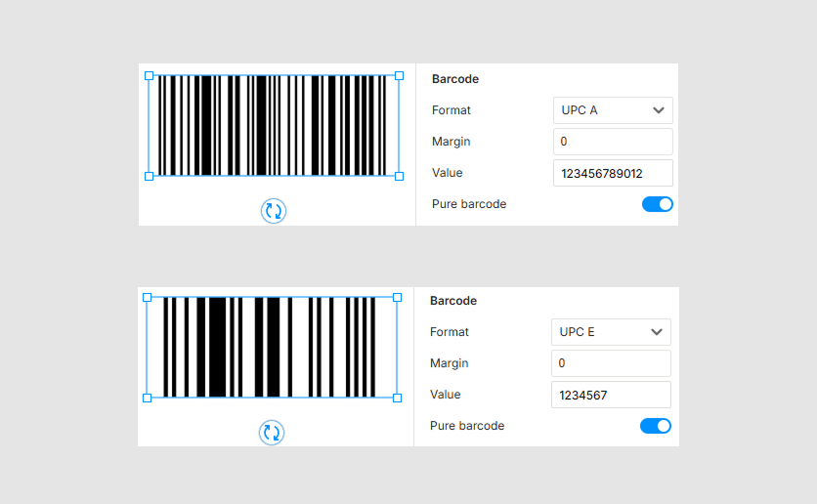Click bottom-right resize handle of UPC A barcode
Viewport: 817px width, 504px height.
399,177
